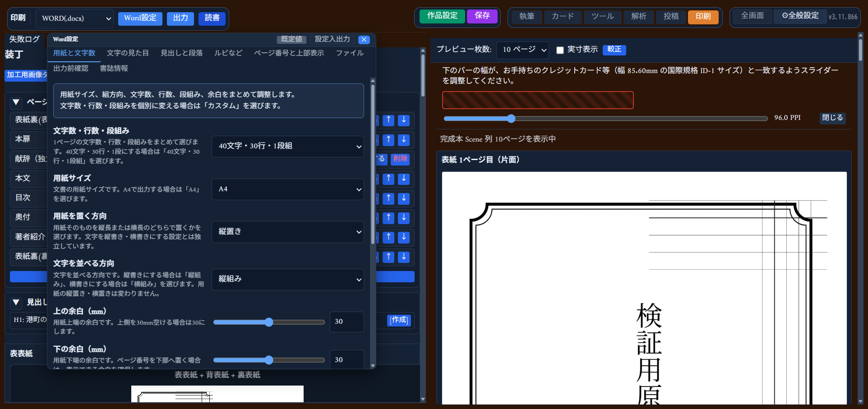
Task: Open 作品設定
Action: 443,16
